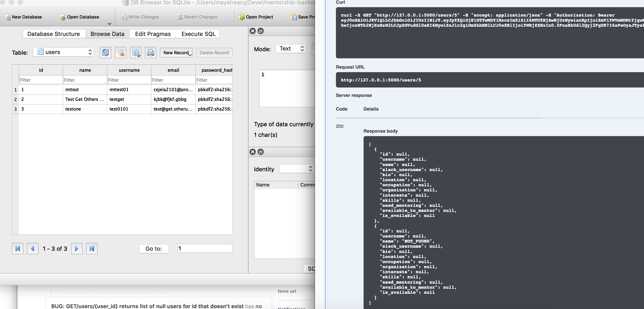The image size is (644, 309).
Task: Open the Edit Pragmas tab
Action: 153,34
